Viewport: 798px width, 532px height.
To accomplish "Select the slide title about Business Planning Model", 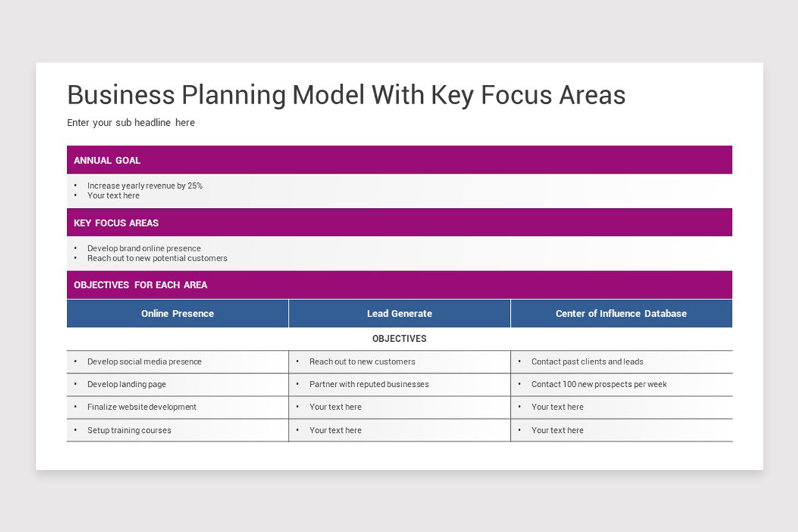I will point(346,95).
